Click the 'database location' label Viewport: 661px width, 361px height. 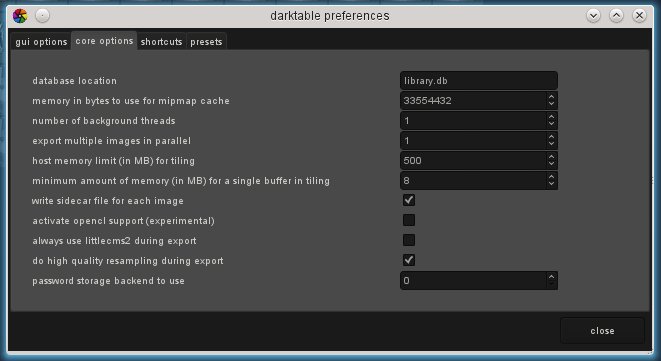point(75,81)
